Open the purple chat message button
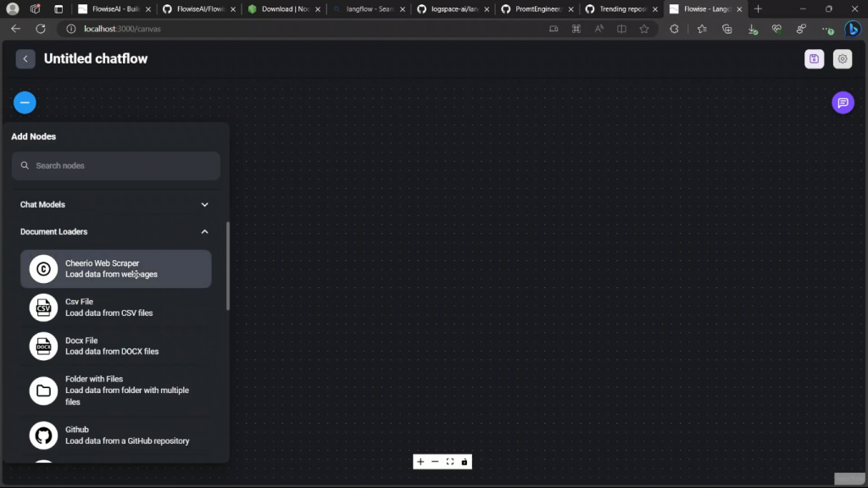The width and height of the screenshot is (868, 488). [x=843, y=103]
